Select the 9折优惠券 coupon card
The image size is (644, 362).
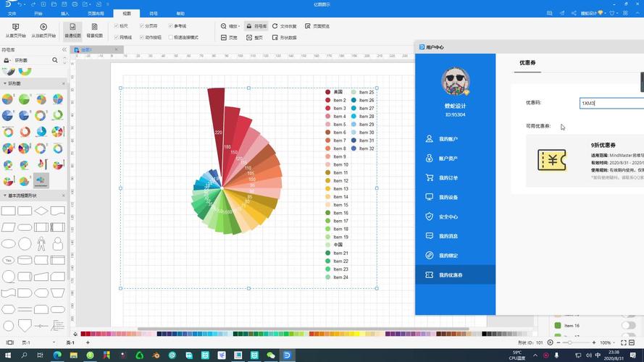point(585,161)
